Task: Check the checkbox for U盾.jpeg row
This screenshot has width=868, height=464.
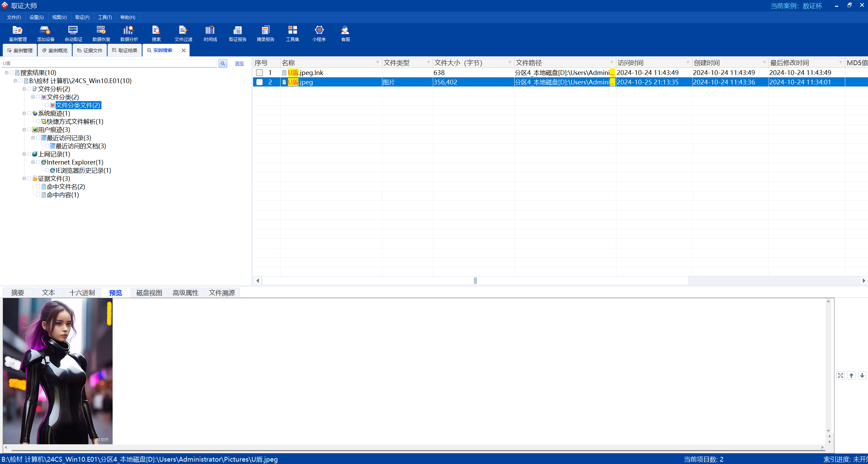Action: 259,82
